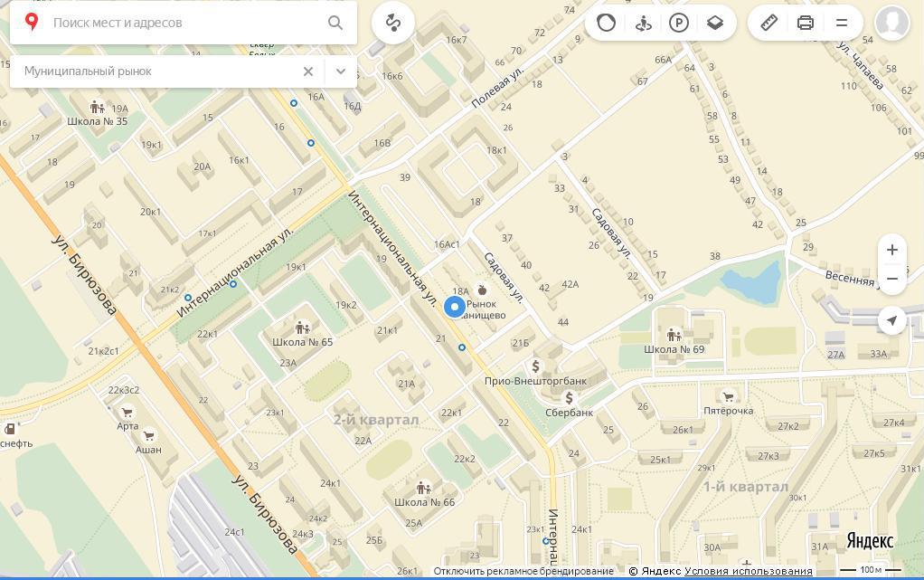The image size is (924, 580).
Task: Click the my location arrow button
Action: 892,320
